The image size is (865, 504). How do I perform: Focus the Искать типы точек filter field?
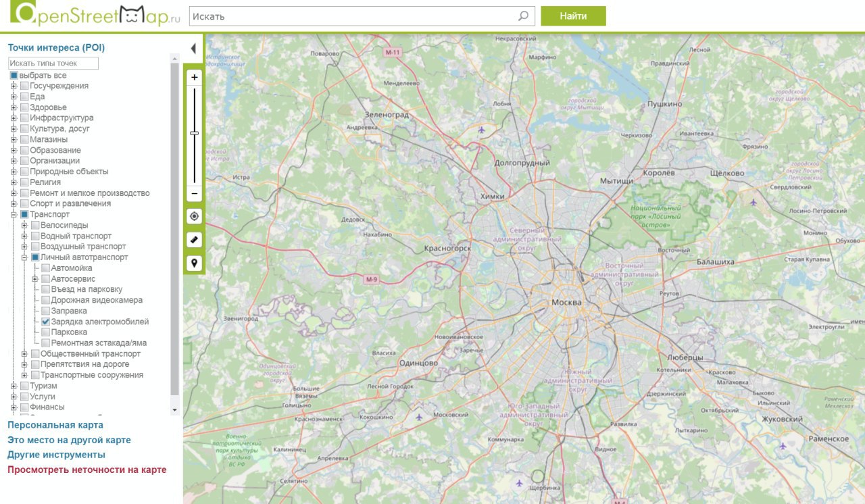click(x=53, y=63)
